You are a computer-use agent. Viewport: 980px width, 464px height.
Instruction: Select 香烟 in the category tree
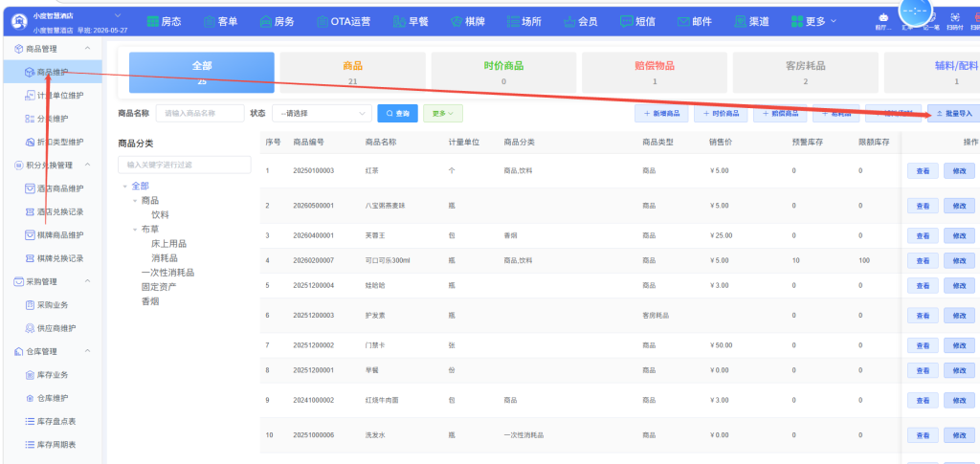click(x=150, y=301)
